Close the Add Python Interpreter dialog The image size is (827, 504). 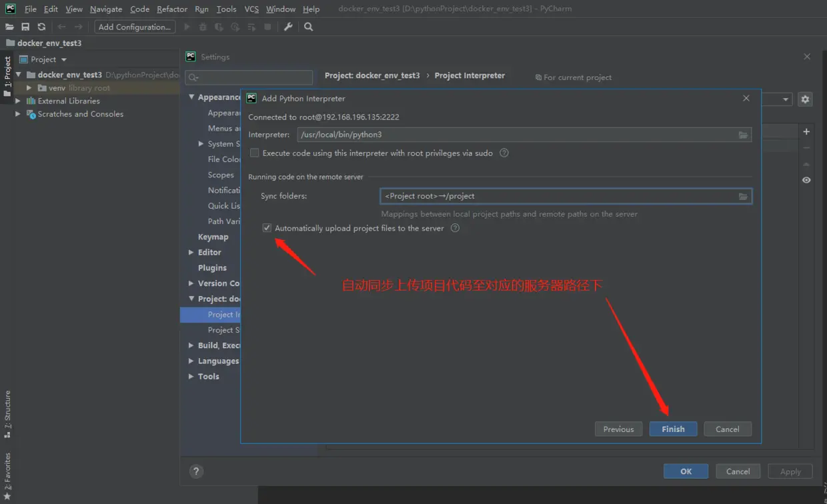click(x=746, y=98)
